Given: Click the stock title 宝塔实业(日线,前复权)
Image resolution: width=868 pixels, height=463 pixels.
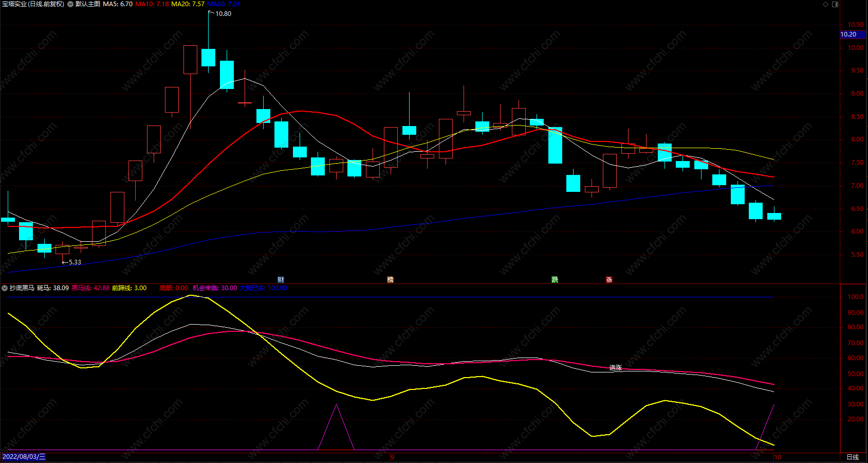Looking at the screenshot, I should point(33,4).
